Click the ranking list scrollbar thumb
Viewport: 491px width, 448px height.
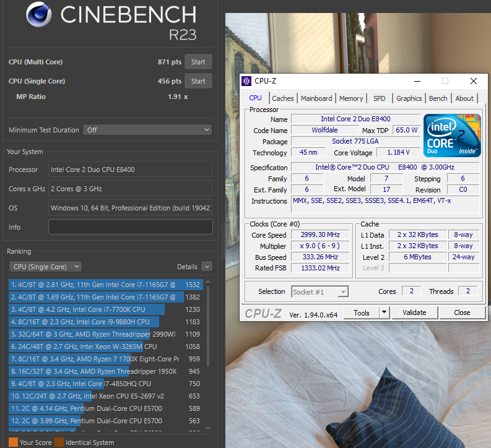pos(208,326)
